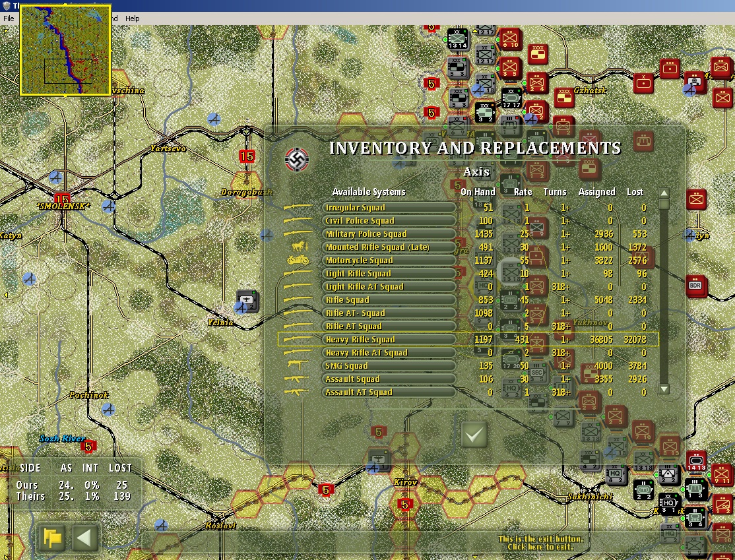Click the horse icon for Mounted Rifle Squad
This screenshot has height=560, width=735.
300,247
